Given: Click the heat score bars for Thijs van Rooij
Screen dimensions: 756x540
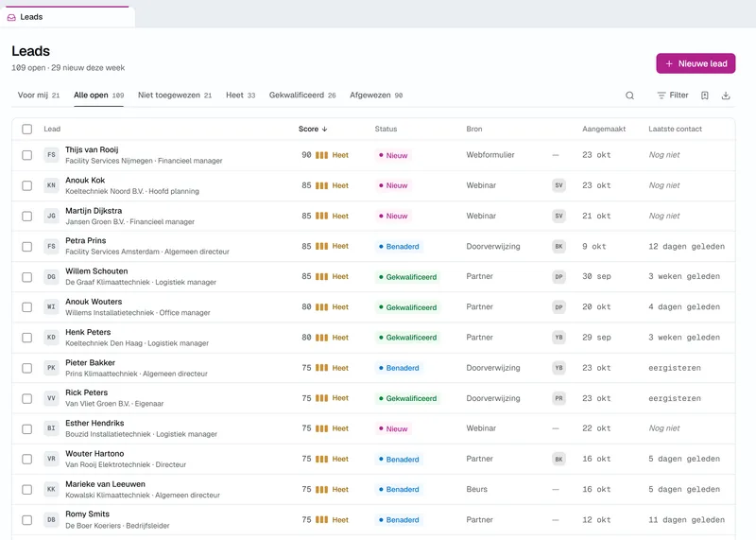Looking at the screenshot, I should [321, 155].
